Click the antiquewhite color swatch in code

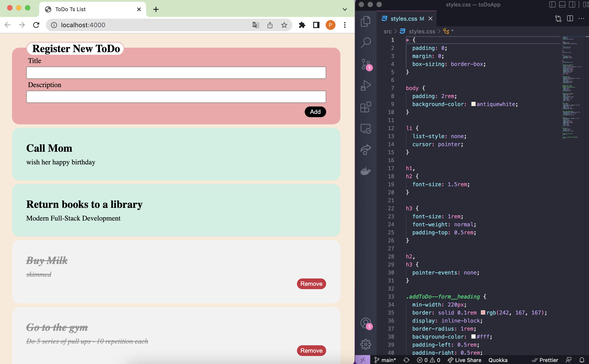tap(473, 104)
